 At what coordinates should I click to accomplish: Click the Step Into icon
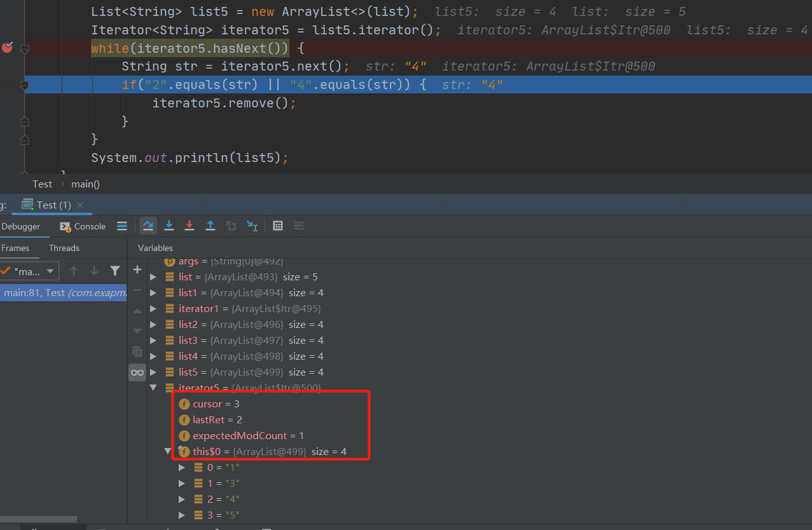coord(169,226)
